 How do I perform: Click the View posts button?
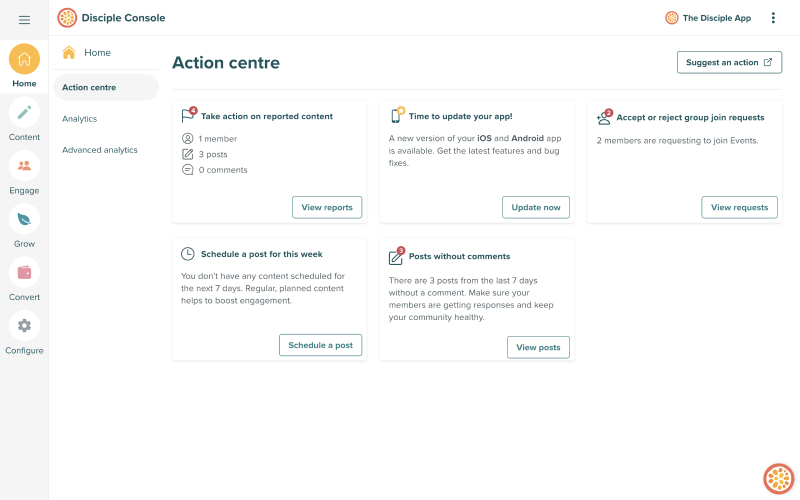[x=538, y=347]
